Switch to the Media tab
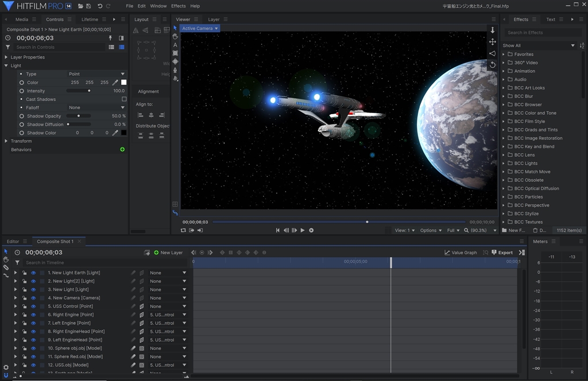 click(22, 20)
